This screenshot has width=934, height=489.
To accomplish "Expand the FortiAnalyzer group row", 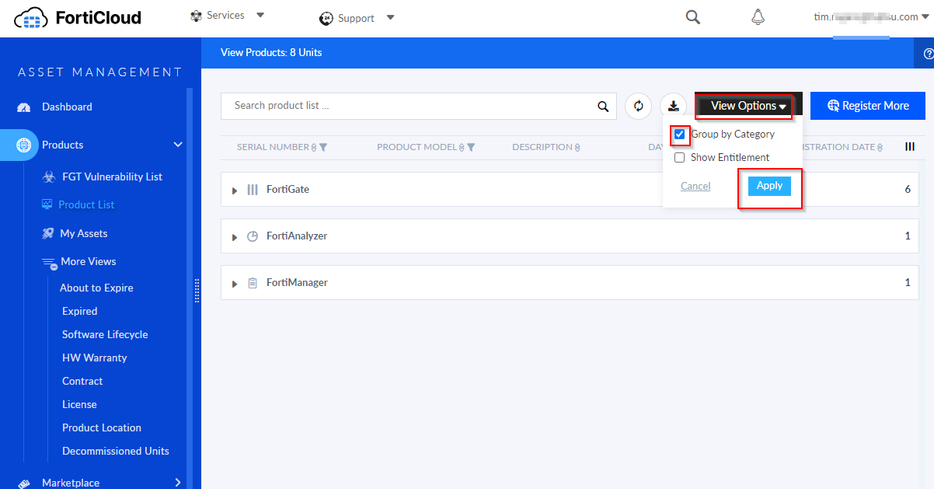I will coord(234,237).
